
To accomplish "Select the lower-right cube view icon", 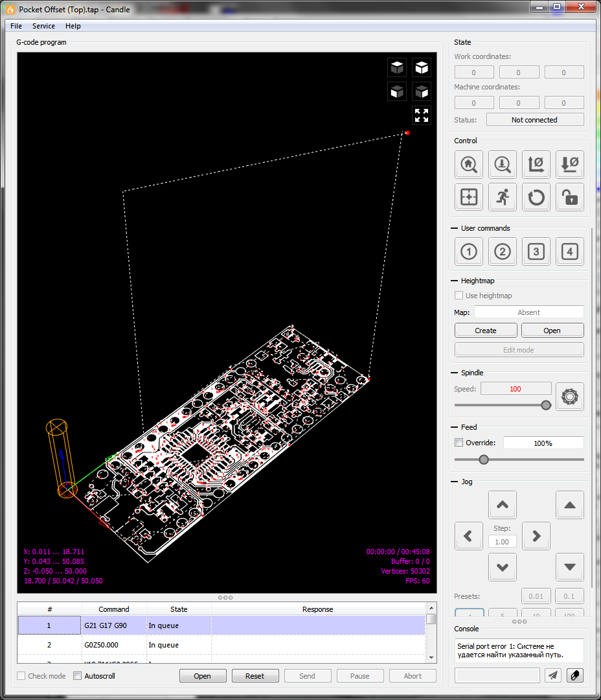I will pyautogui.click(x=422, y=92).
